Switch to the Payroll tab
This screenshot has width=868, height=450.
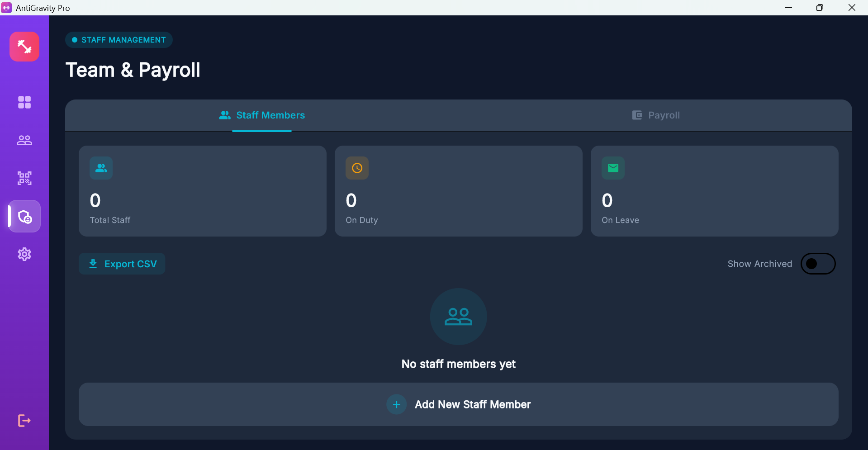pos(655,115)
